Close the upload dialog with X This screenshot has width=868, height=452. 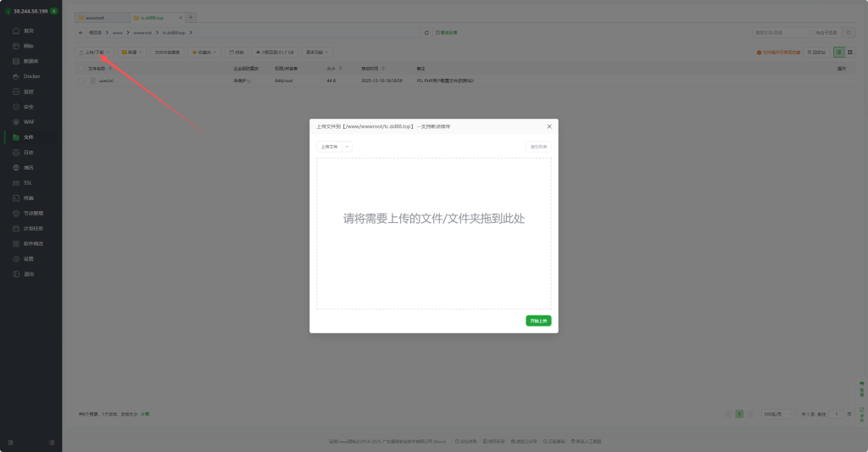pos(549,126)
